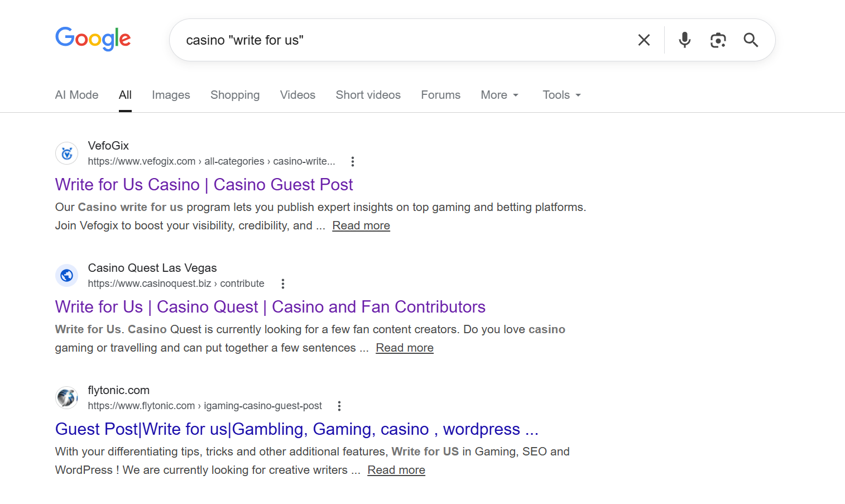Image resolution: width=845 pixels, height=504 pixels.
Task: Expand Read more on the VefoGix snippet
Action: pos(361,225)
